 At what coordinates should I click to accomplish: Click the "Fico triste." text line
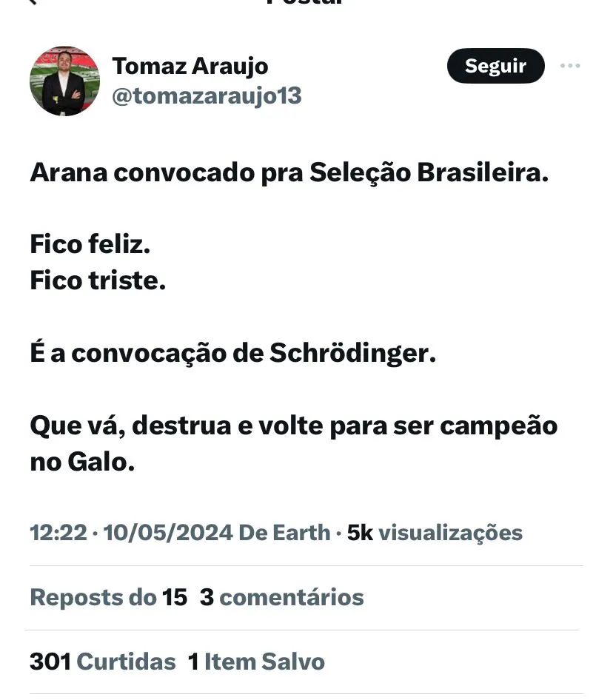pyautogui.click(x=98, y=280)
